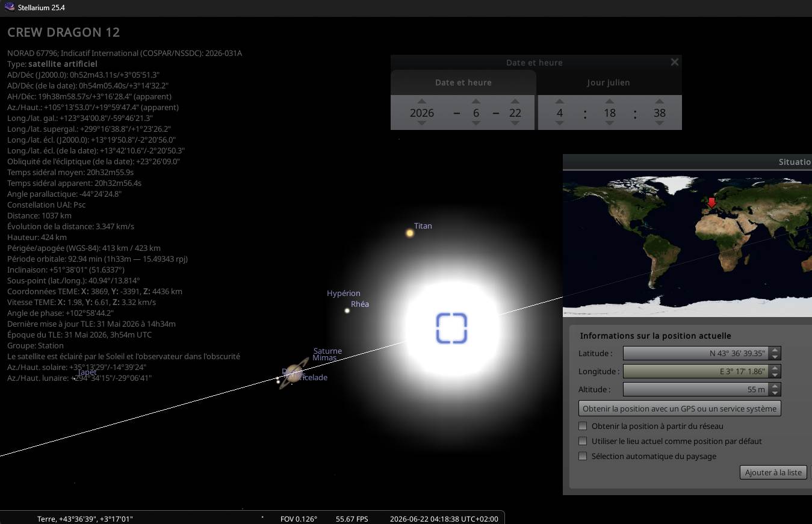
Task: Click the Mimas label near Saturn
Action: click(324, 358)
